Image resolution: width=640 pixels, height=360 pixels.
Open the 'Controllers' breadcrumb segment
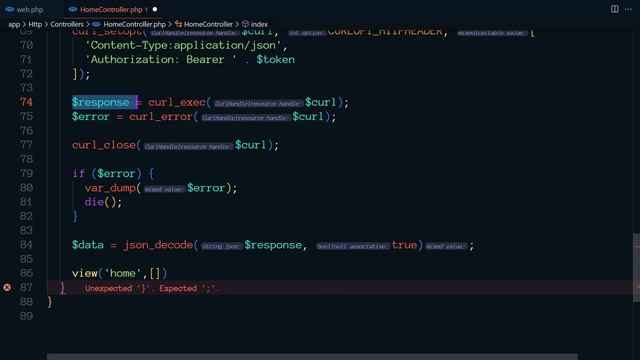(67, 24)
